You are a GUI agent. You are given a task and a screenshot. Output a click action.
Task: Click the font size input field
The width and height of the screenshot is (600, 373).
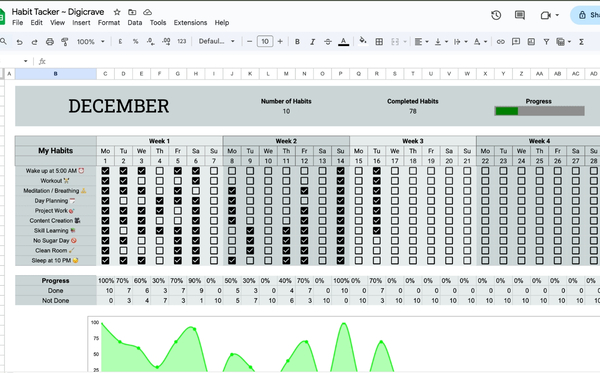pyautogui.click(x=265, y=41)
